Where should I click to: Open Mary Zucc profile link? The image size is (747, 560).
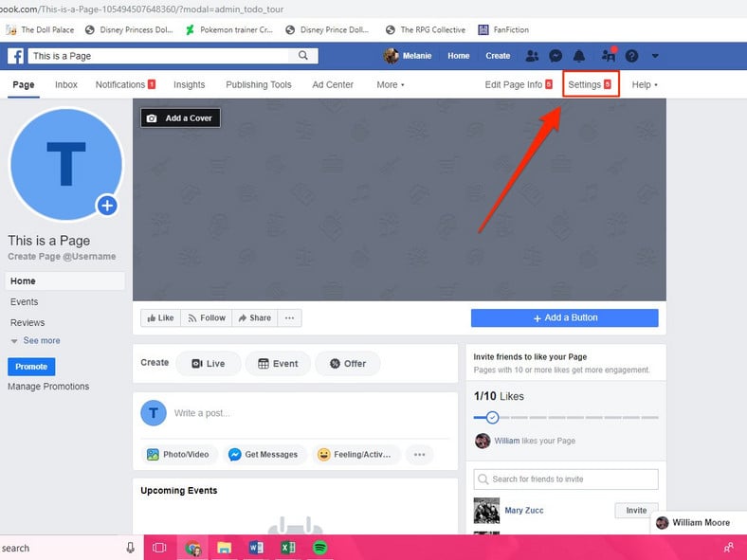coord(524,510)
